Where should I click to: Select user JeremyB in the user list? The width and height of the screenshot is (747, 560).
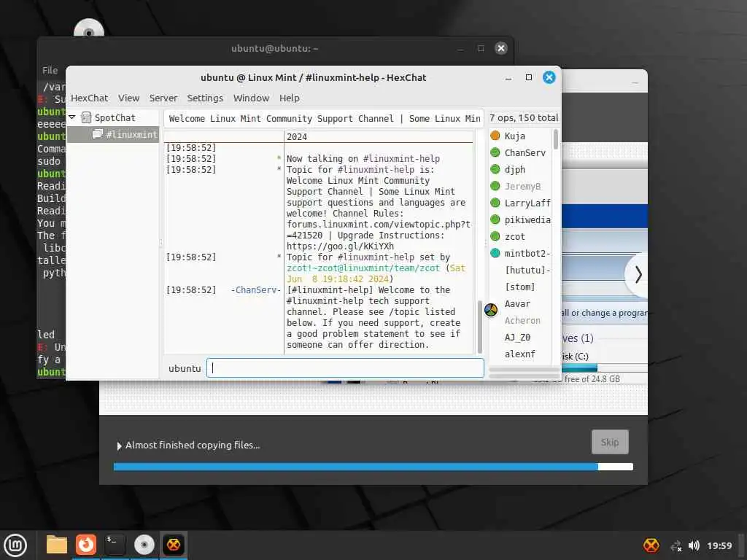[522, 186]
